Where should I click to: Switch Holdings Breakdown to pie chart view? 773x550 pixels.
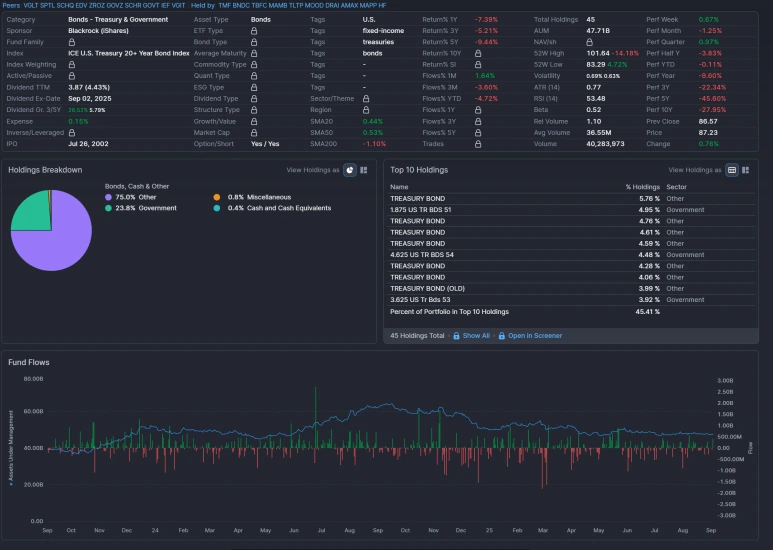click(350, 170)
